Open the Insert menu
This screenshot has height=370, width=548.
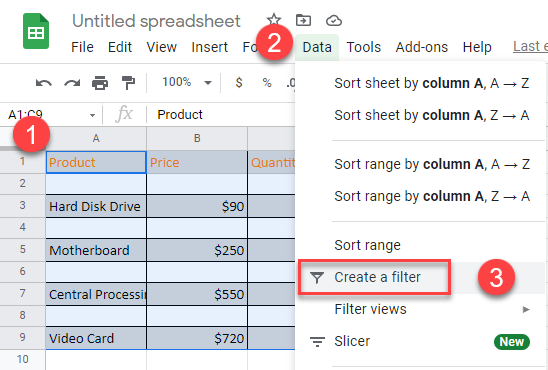(209, 47)
